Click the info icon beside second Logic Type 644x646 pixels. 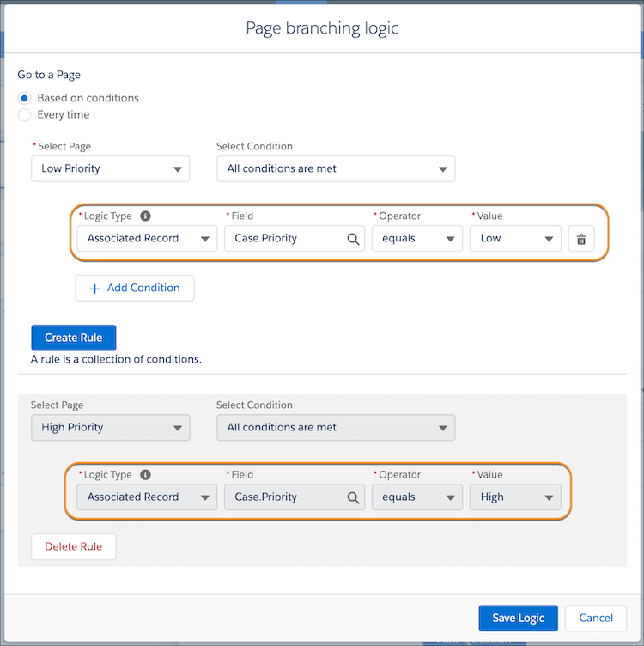145,475
